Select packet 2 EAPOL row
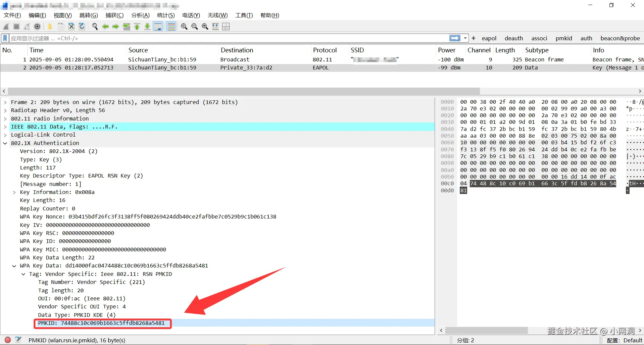The height and width of the screenshot is (345, 644). point(322,68)
